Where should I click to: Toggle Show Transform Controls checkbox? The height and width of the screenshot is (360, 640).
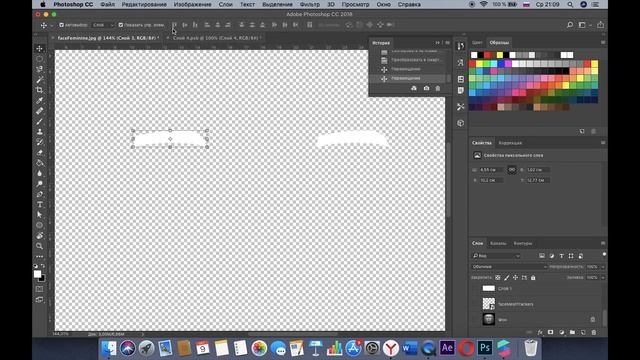tap(121, 25)
